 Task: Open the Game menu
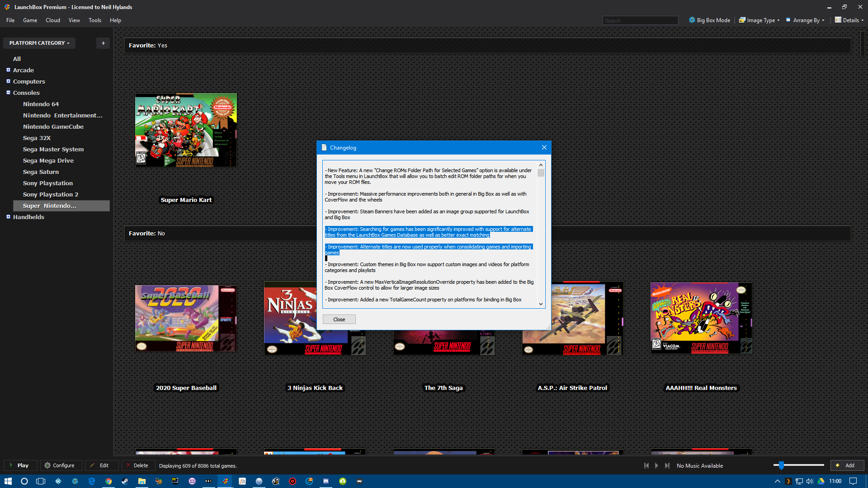pyautogui.click(x=30, y=20)
